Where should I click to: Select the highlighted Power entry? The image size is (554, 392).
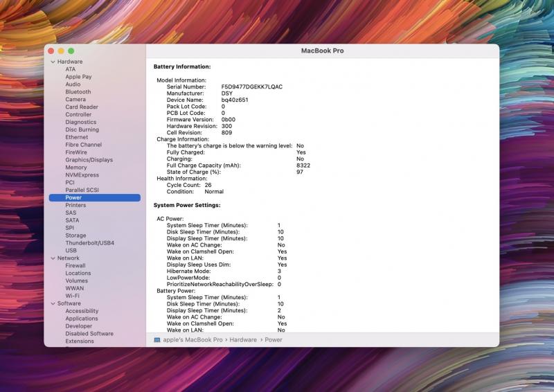click(95, 197)
